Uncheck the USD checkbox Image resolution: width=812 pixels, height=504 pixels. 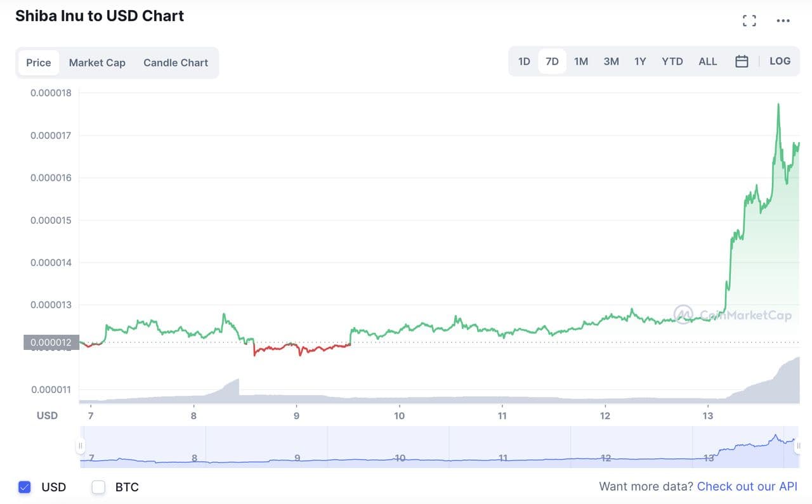[x=25, y=487]
